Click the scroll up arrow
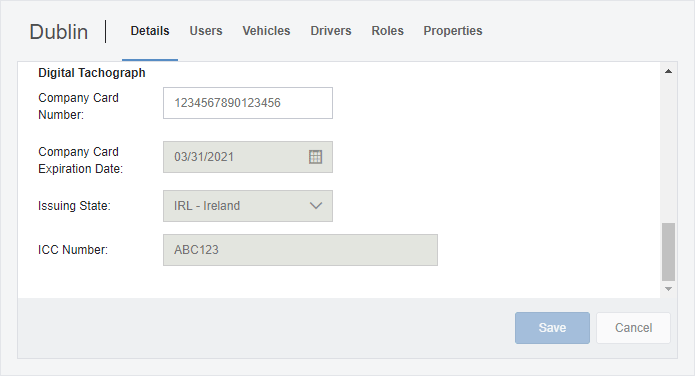695x376 pixels. coord(668,71)
